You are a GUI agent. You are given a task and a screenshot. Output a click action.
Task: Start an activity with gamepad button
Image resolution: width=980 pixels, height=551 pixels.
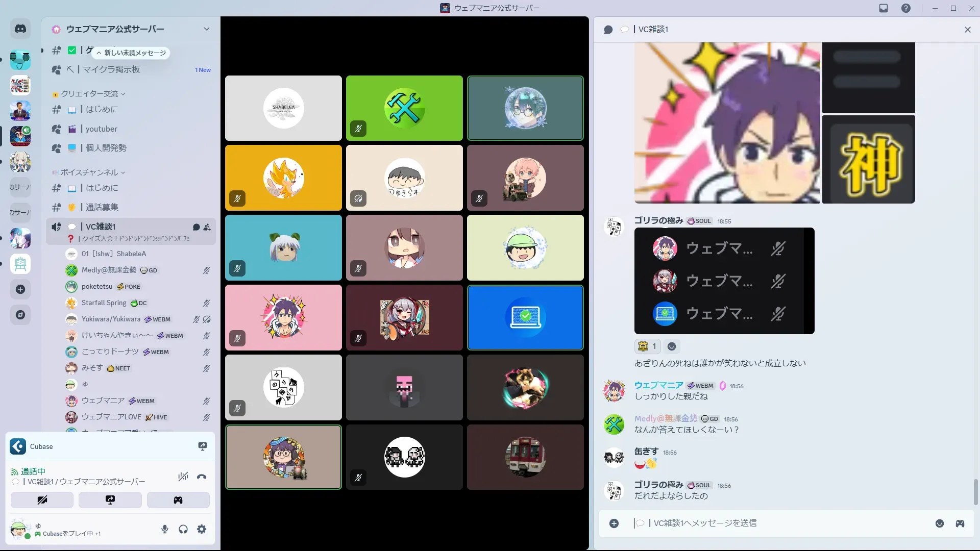coord(178,500)
